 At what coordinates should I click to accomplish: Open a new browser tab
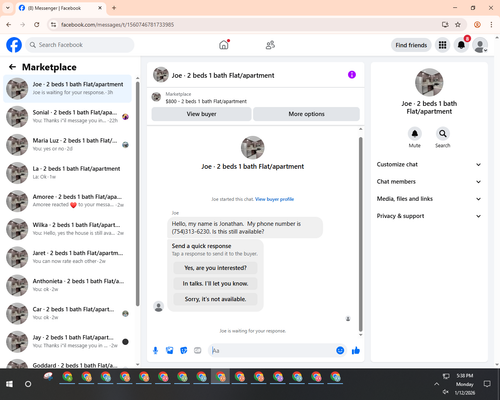114,8
